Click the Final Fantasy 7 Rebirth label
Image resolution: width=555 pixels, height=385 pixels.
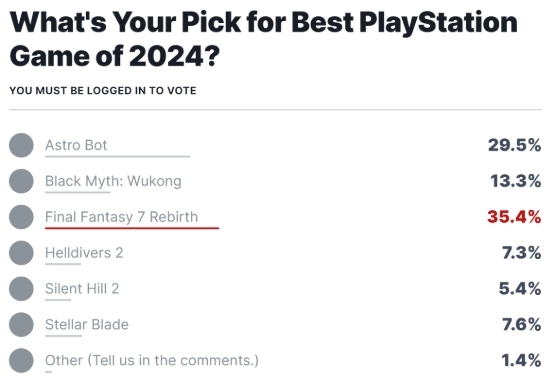tap(121, 217)
